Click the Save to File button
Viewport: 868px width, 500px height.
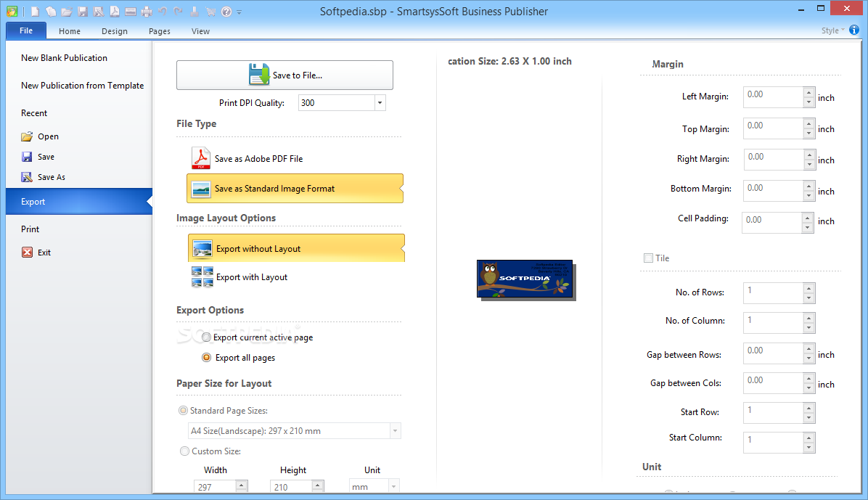[x=284, y=75]
